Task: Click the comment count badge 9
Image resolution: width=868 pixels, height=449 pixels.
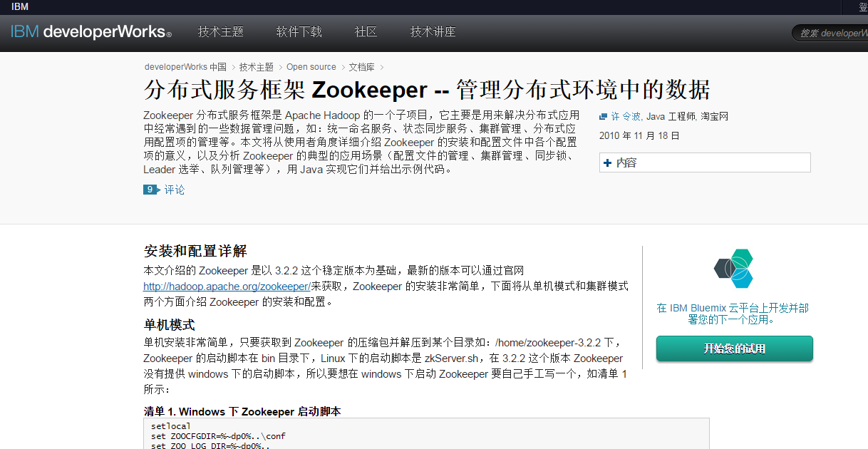Action: pyautogui.click(x=152, y=190)
